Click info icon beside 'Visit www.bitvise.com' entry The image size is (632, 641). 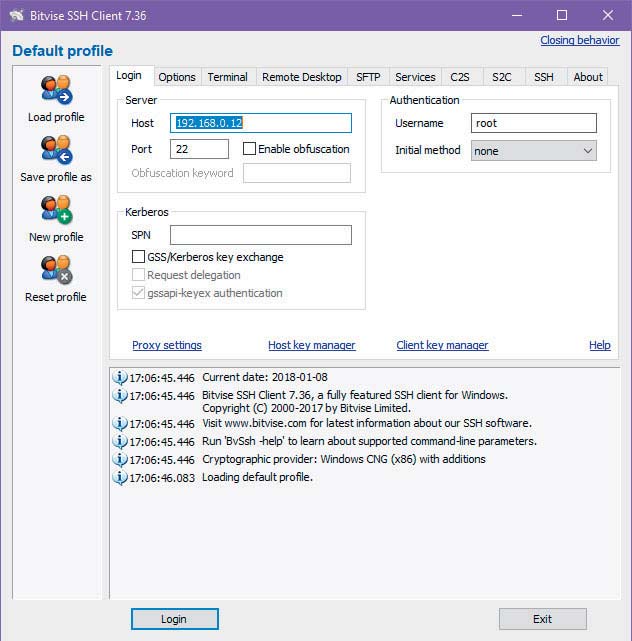pyautogui.click(x=120, y=424)
